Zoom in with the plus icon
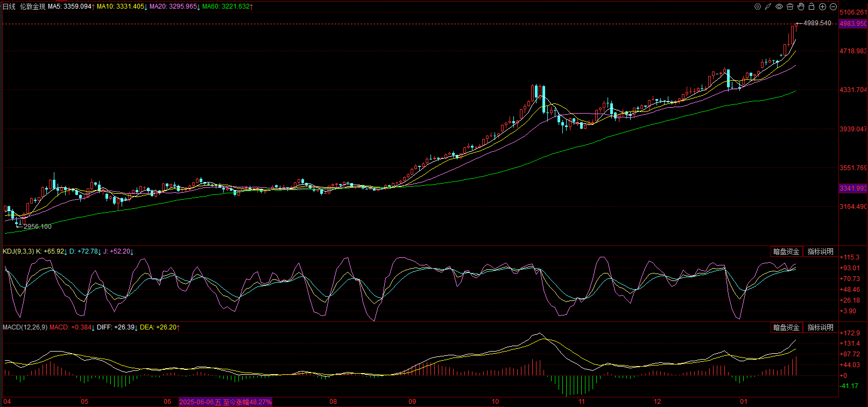The width and height of the screenshot is (868, 407). coord(822,6)
